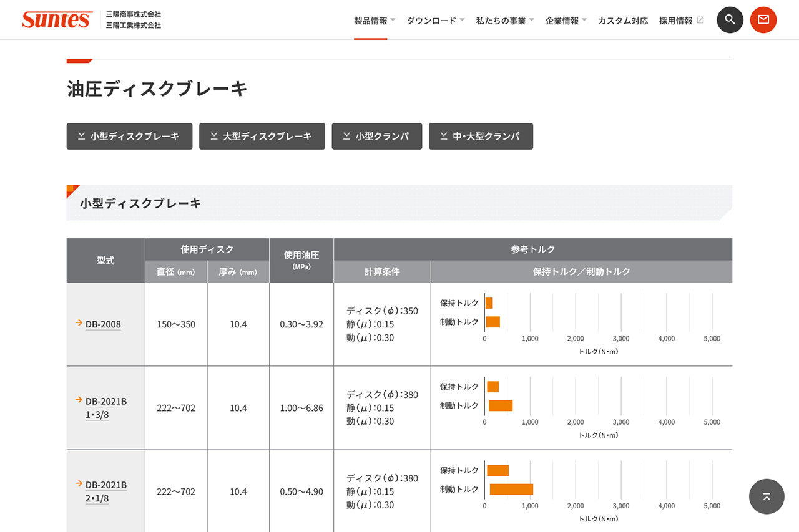Click the 参考トルク column header
Screen dimensions: 799x532
533,249
